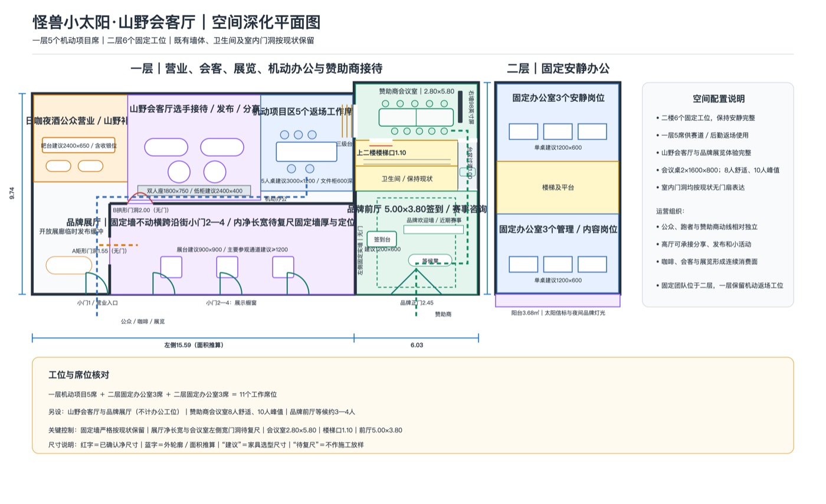This screenshot has width=826, height=504.
Task: Select line ending ＝ 11个工作席位
Action: coord(162,394)
